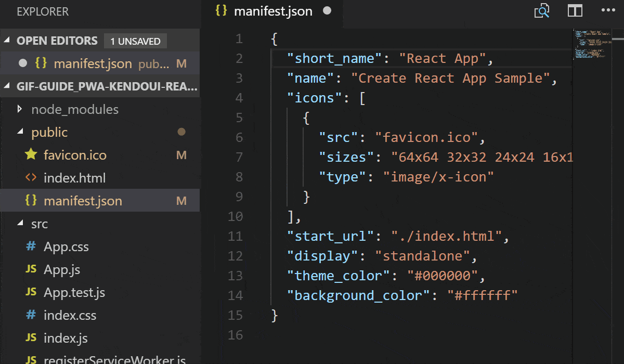Collapse the Open Editors section
The image size is (624, 364).
coord(7,41)
